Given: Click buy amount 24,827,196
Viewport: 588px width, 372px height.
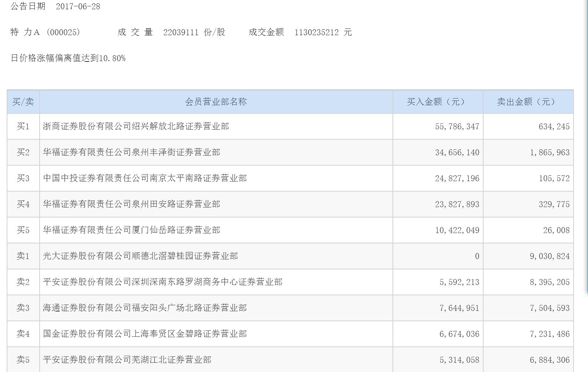Looking at the screenshot, I should click(x=457, y=179).
